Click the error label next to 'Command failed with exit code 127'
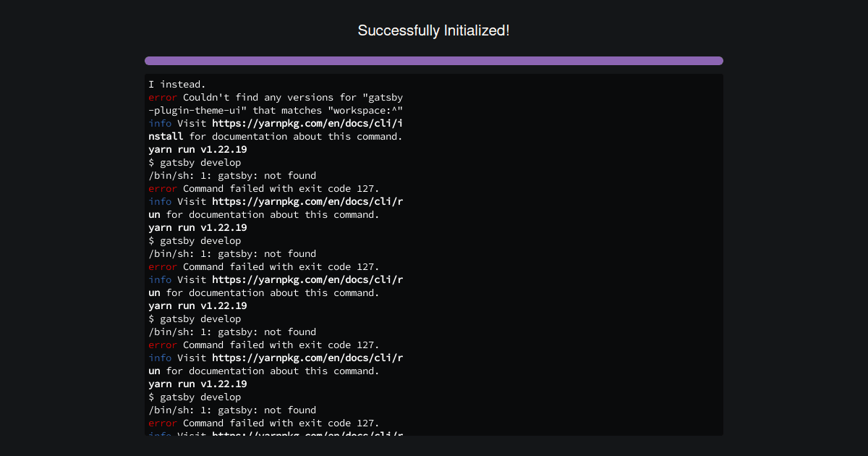This screenshot has height=456, width=868. tap(161, 188)
